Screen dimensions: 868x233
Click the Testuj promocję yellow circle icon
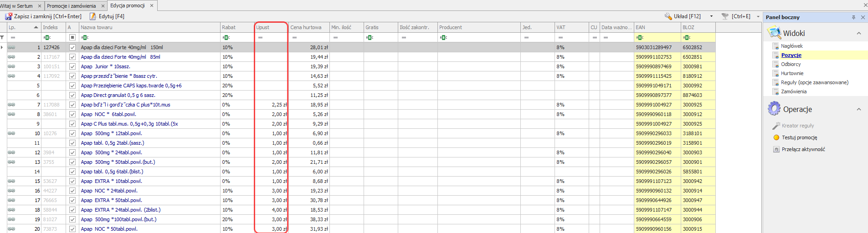(776, 137)
